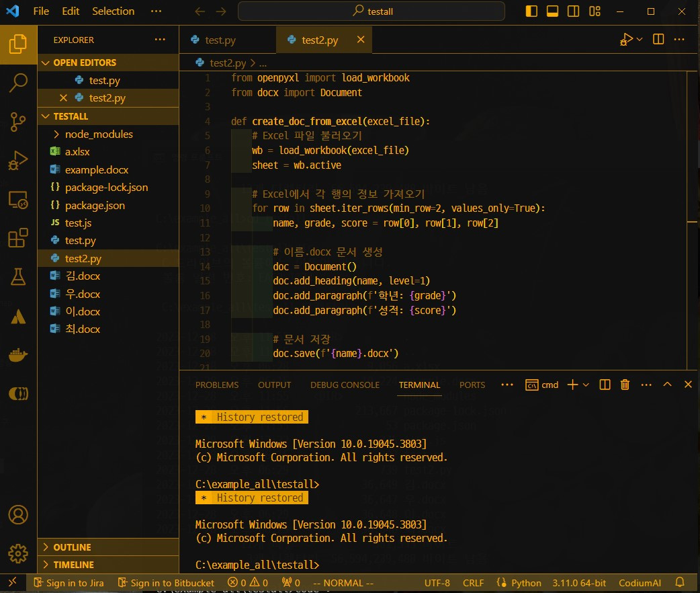
Task: Close the terminal panel
Action: (x=688, y=385)
